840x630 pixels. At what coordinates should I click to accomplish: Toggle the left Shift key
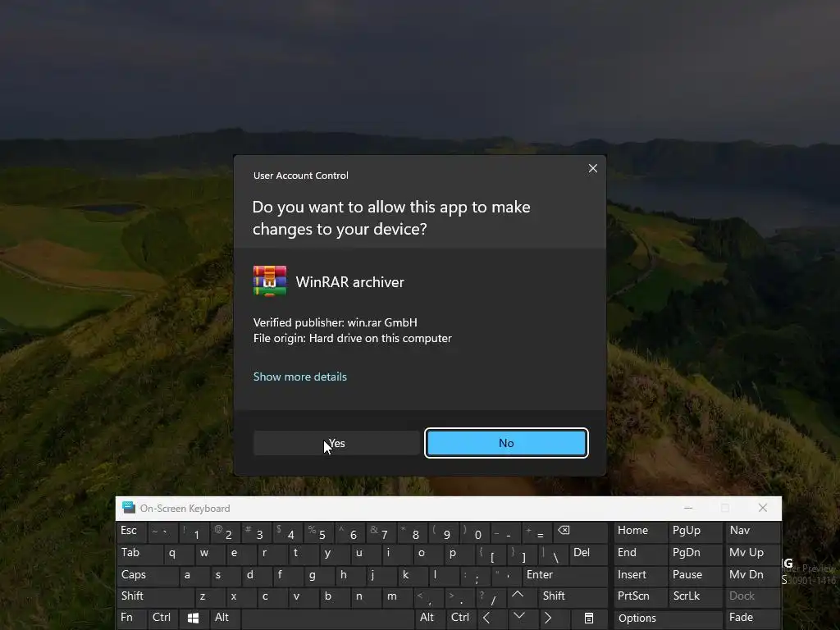[x=155, y=596]
